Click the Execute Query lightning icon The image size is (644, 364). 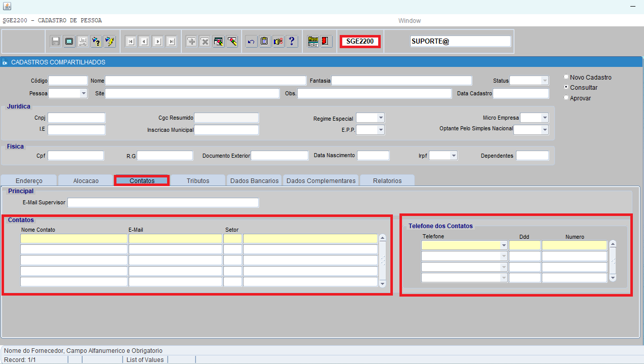(109, 42)
